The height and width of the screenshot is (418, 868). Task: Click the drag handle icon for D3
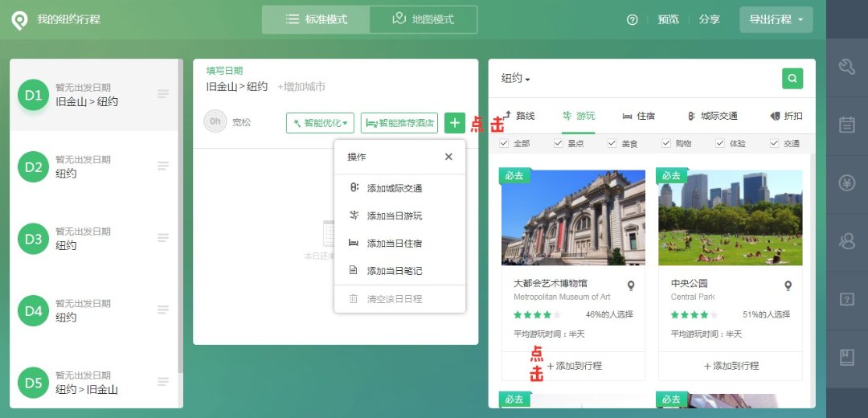163,238
